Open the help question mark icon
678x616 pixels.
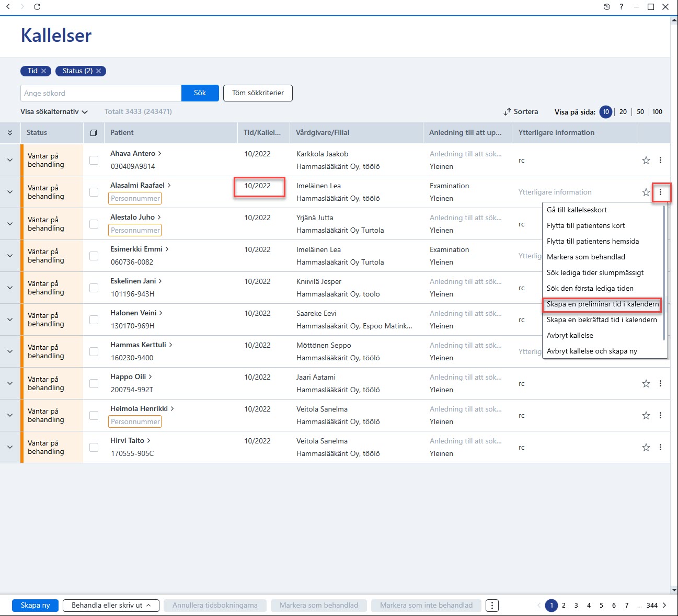pos(622,7)
